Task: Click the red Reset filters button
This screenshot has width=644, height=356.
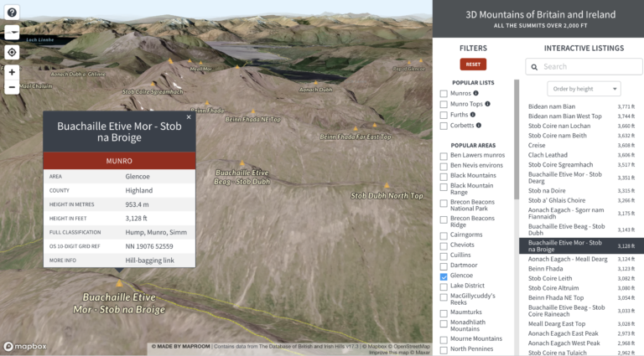Action: pos(473,64)
